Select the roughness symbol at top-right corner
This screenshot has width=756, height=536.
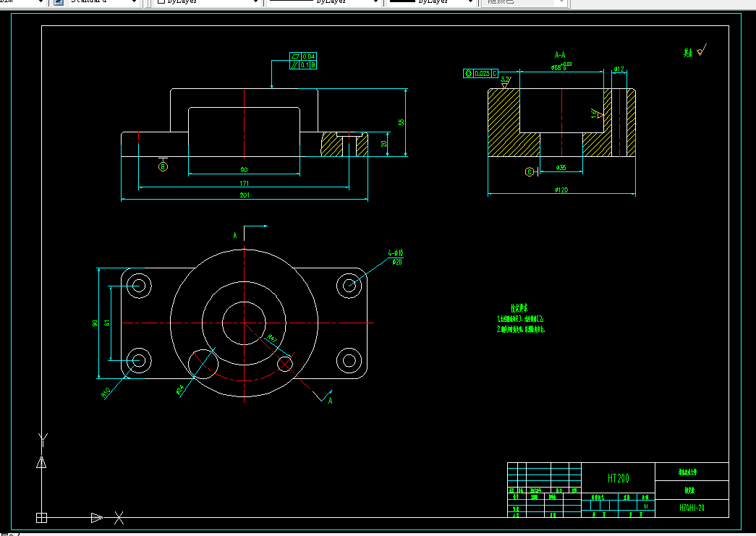[702, 50]
